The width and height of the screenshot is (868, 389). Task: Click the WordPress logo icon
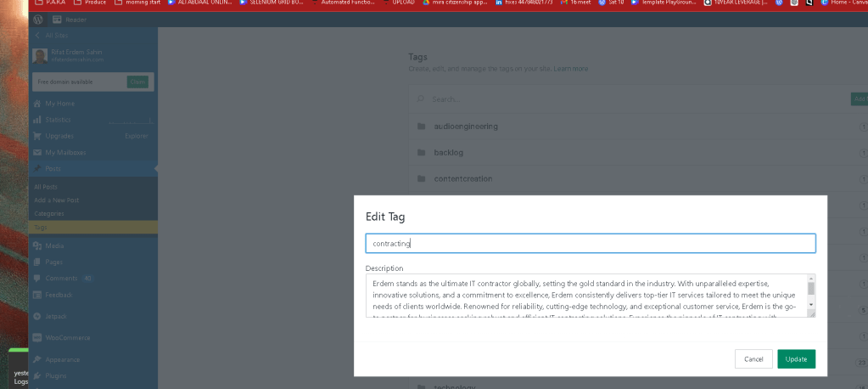click(x=37, y=20)
